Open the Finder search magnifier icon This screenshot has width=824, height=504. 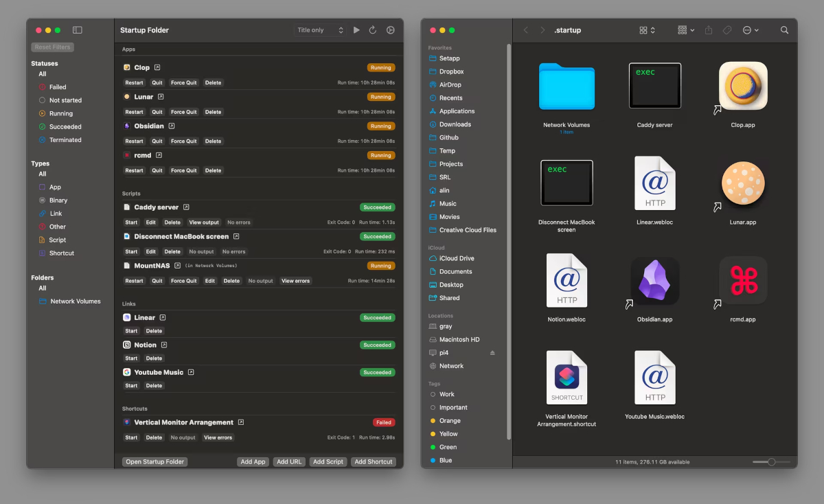coord(784,30)
